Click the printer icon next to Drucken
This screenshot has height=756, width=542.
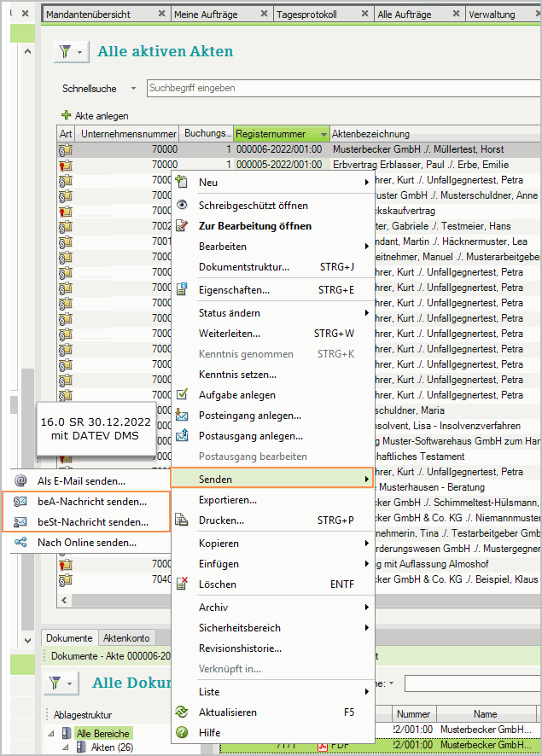click(x=181, y=520)
